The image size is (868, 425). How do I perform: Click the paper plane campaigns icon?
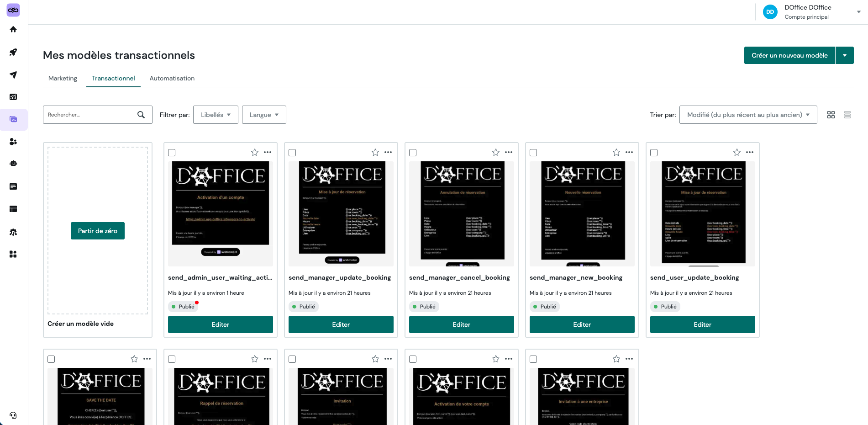pyautogui.click(x=13, y=74)
